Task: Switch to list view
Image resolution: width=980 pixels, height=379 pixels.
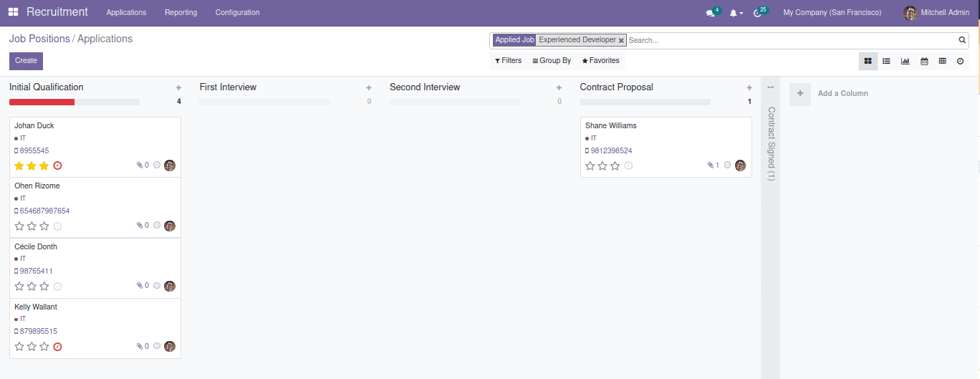Action: 886,62
